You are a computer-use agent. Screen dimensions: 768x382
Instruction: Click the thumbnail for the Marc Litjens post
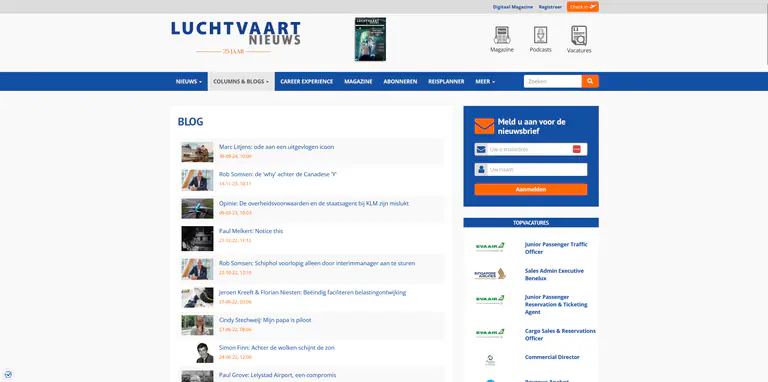pyautogui.click(x=197, y=152)
